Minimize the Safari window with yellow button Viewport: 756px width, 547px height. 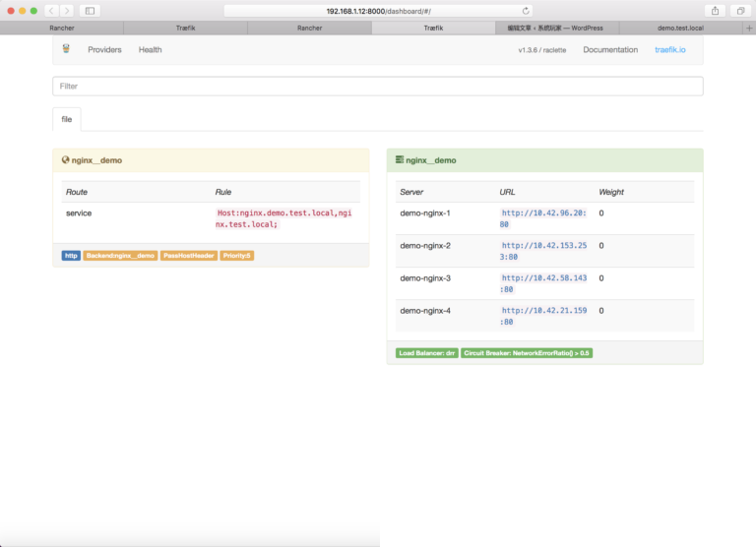pyautogui.click(x=23, y=11)
